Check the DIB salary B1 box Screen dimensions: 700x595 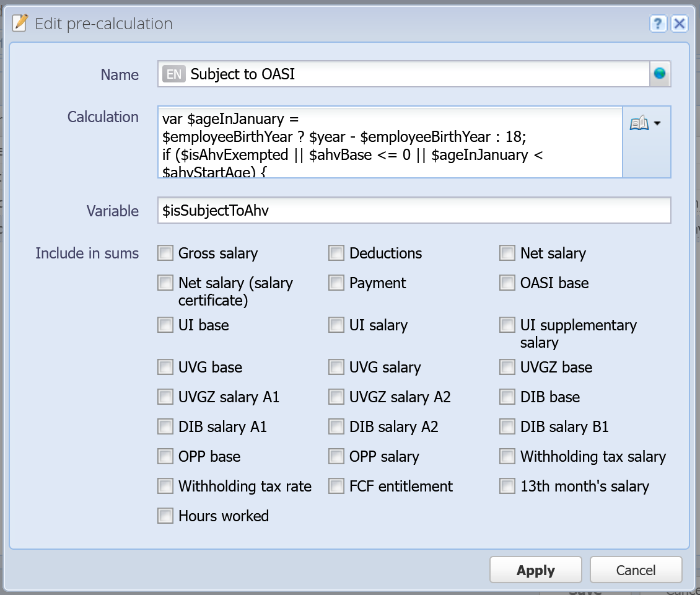coord(507,426)
